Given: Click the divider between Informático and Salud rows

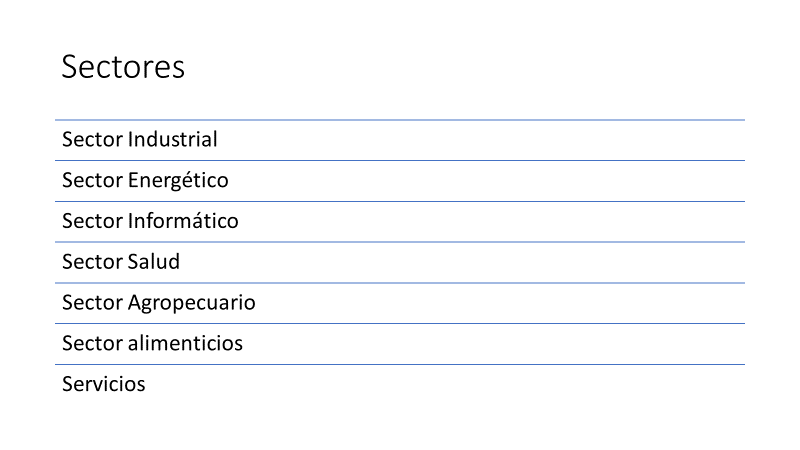Looking at the screenshot, I should click(400, 242).
